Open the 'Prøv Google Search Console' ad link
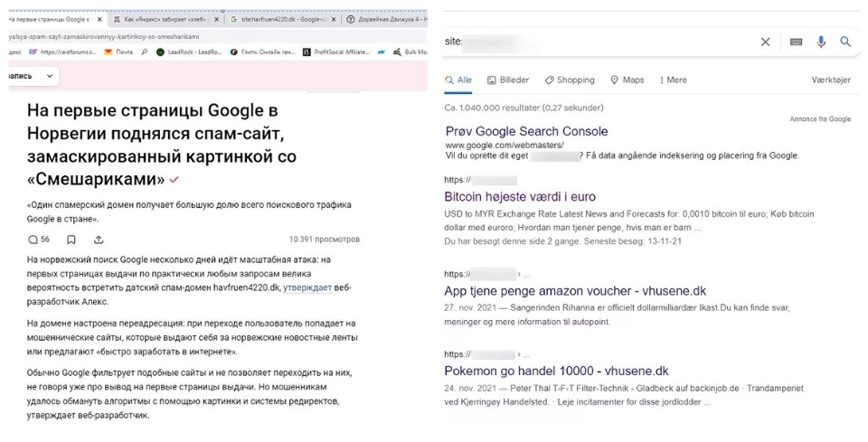 (x=526, y=131)
